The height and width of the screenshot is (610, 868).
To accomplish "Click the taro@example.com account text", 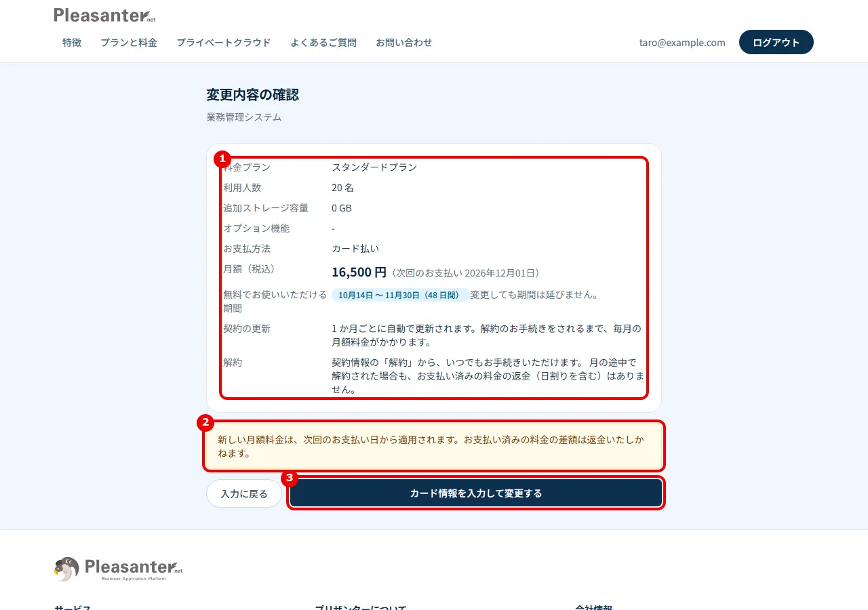I will point(682,42).
